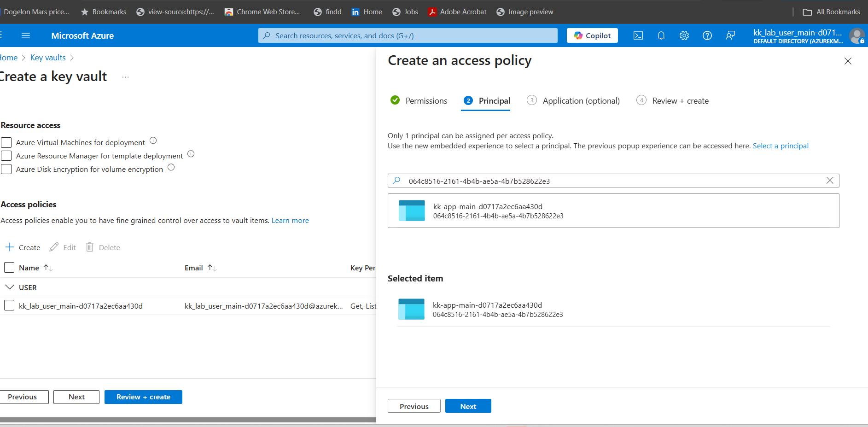
Task: Click the Edit pencil command
Action: (x=63, y=247)
